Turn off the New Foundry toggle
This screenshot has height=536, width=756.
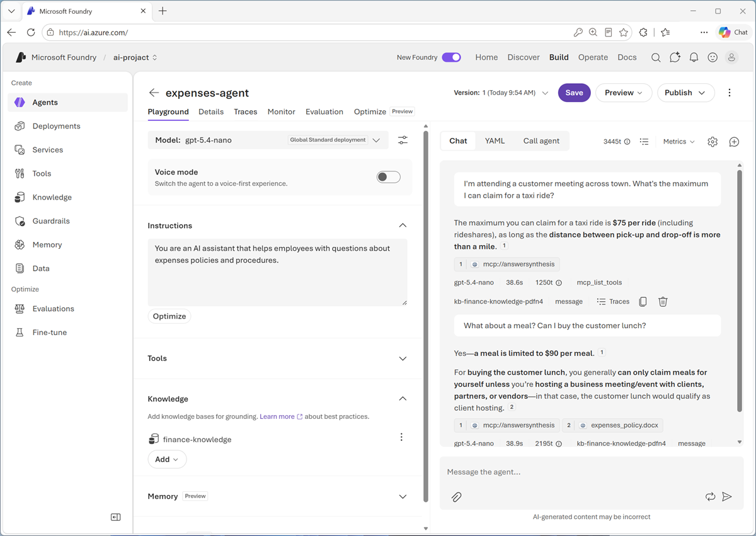(x=451, y=57)
